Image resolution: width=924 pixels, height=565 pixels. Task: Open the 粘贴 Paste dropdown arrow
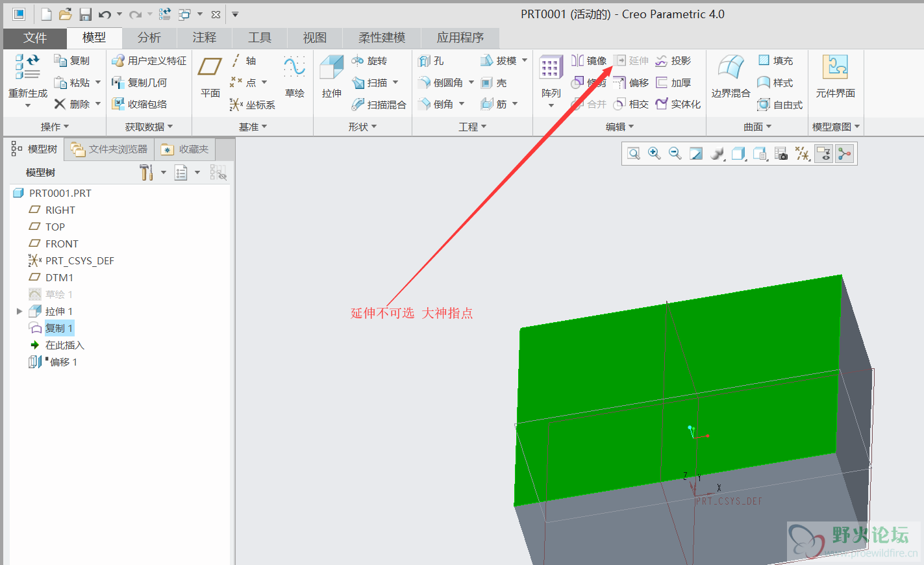pyautogui.click(x=98, y=82)
